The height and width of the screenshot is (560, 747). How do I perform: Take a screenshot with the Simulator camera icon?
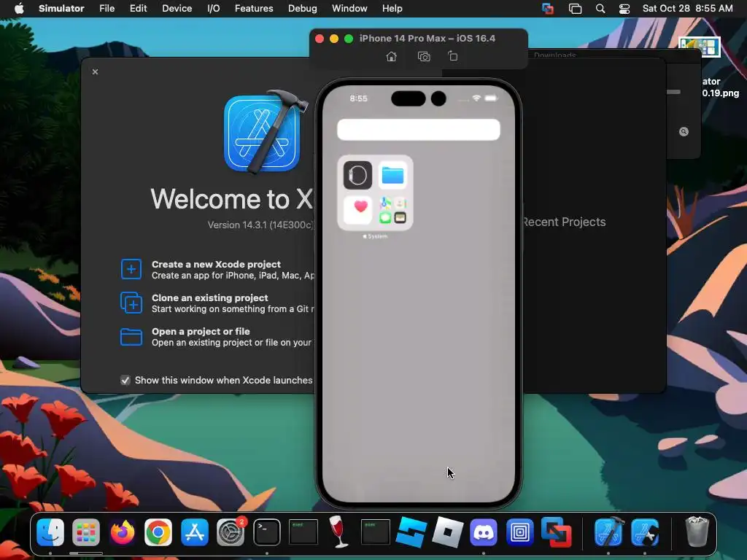coord(424,57)
